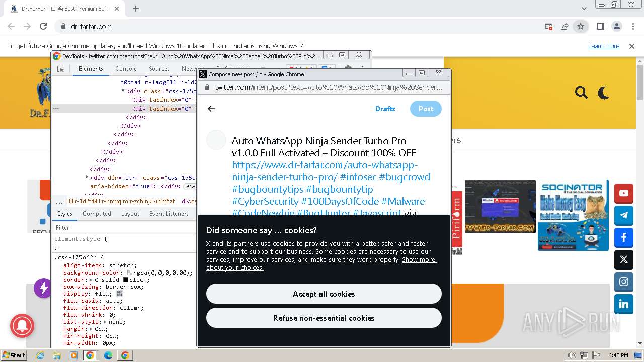Click Accept all cookies
The image size is (644, 362).
pos(324,294)
